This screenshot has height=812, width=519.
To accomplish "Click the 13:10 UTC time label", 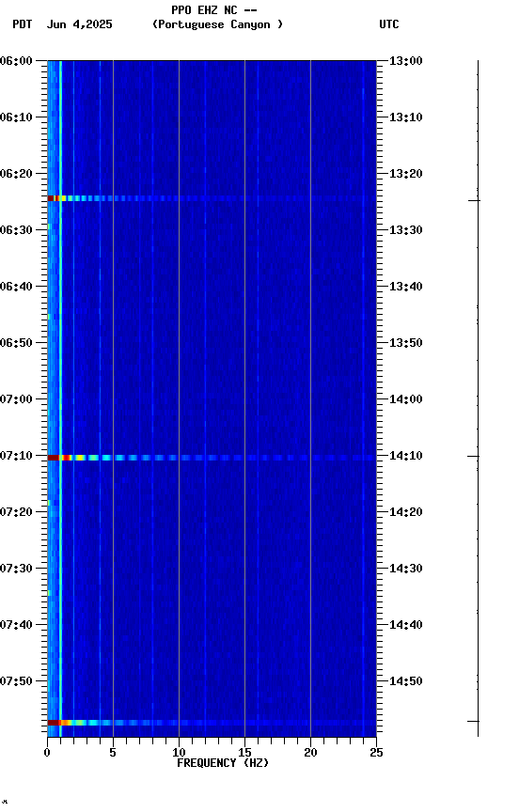I will pos(406,117).
